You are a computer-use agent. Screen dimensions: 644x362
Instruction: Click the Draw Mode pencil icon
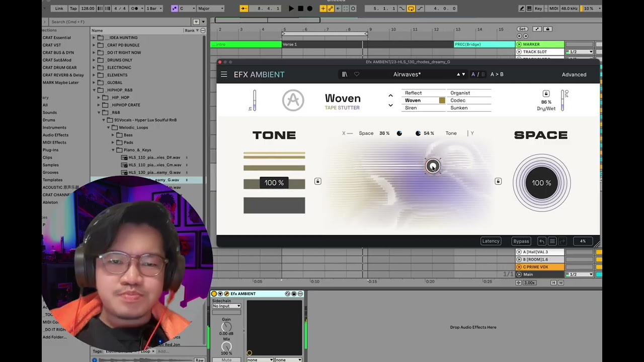(x=522, y=9)
